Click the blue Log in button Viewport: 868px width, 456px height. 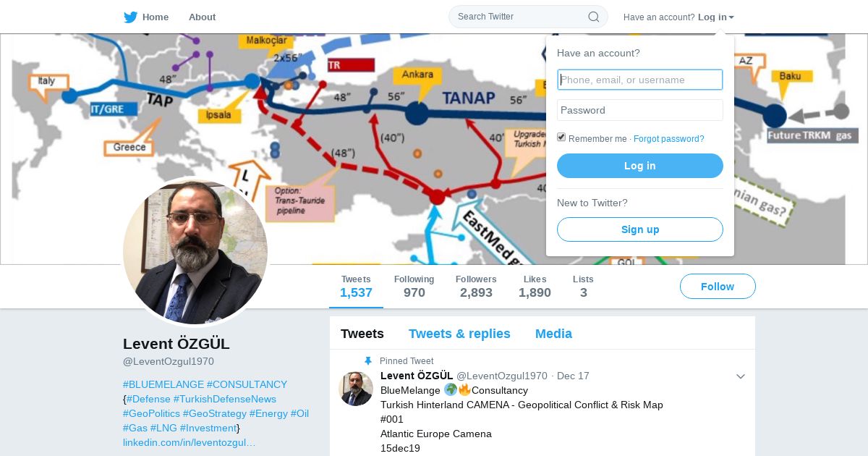click(640, 166)
